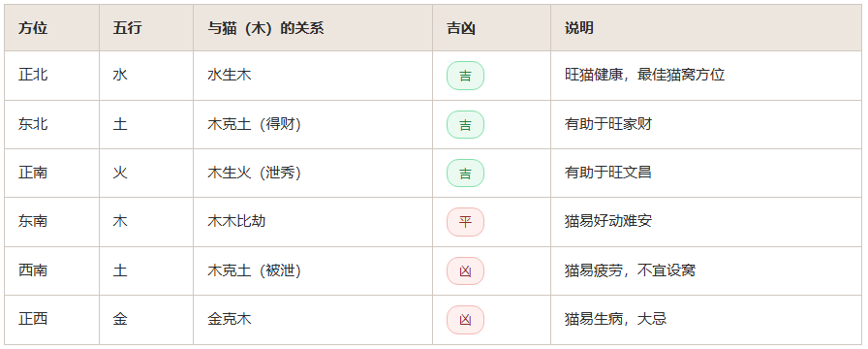Select the 金克木 relationship cell
The image size is (868, 349).
[313, 320]
